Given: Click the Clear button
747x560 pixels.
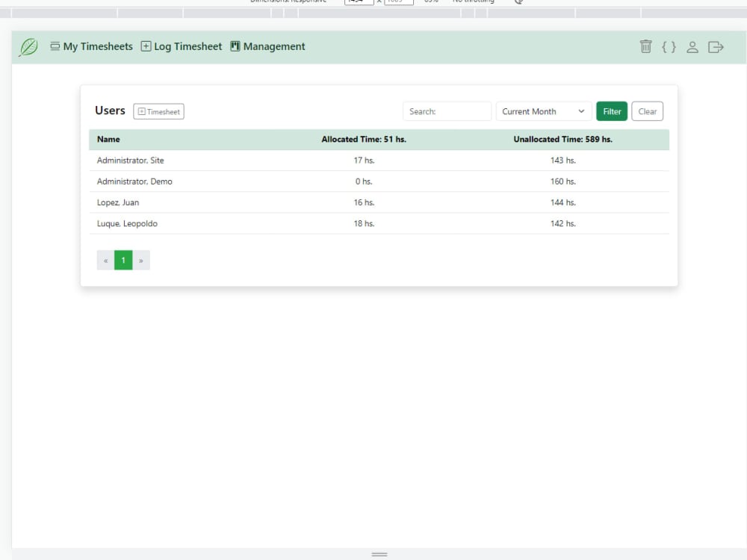Looking at the screenshot, I should [647, 111].
